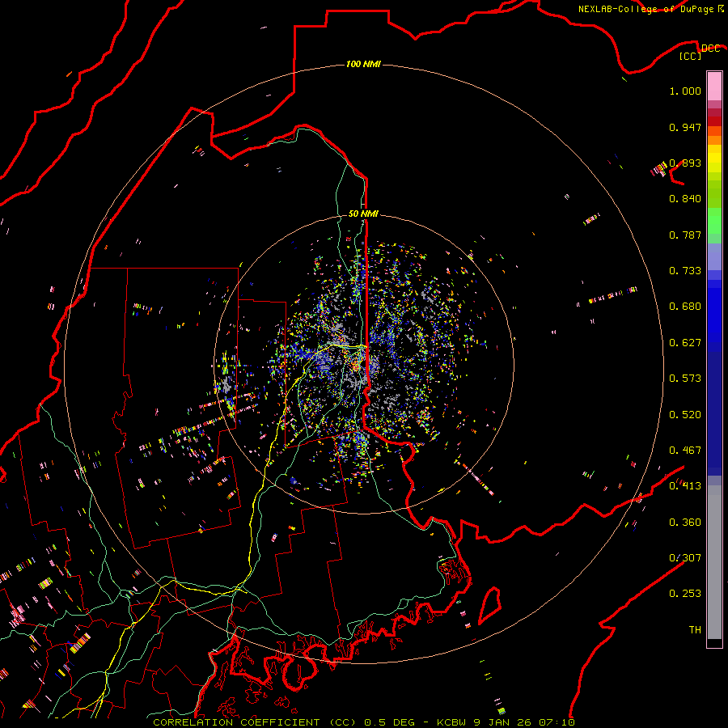Click the 07:10 timestamp in the caption
This screenshot has height=728, width=728.
557,722
